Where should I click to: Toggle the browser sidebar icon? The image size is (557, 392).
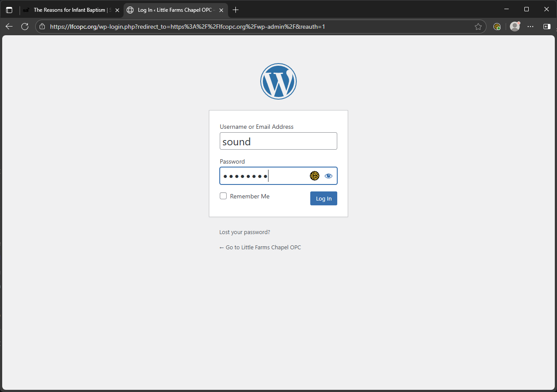(547, 27)
